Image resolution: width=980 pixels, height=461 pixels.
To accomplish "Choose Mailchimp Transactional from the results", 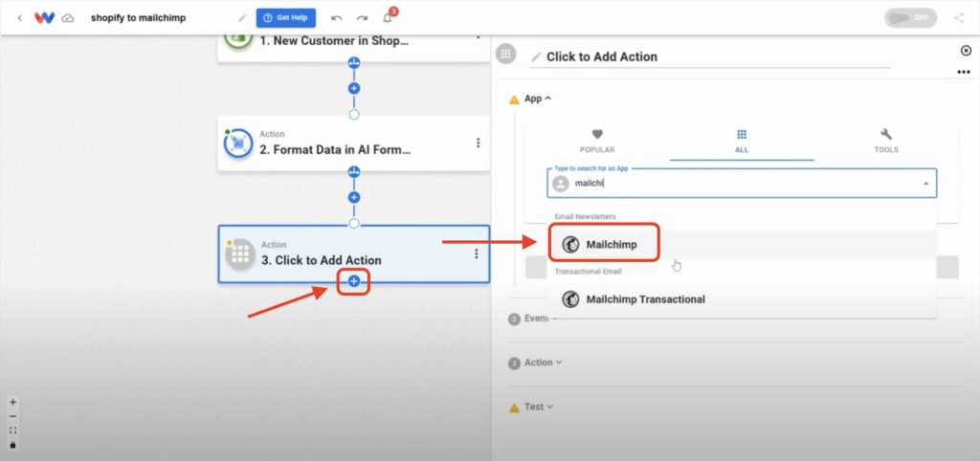I will [742, 299].
